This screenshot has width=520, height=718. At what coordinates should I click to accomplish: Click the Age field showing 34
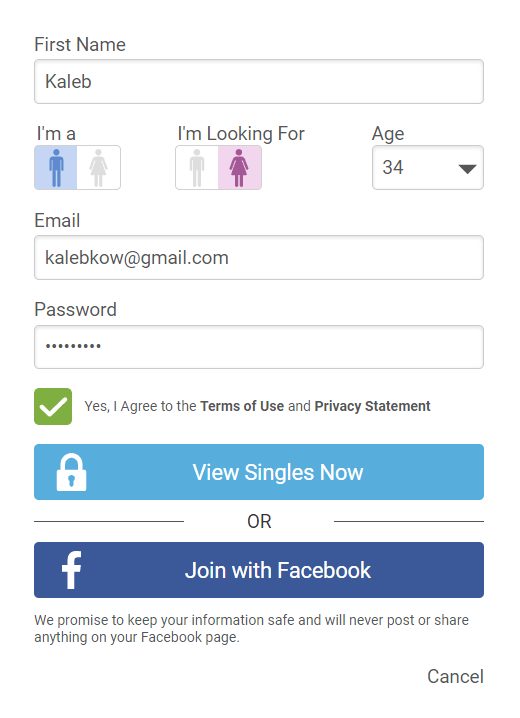[x=428, y=168]
